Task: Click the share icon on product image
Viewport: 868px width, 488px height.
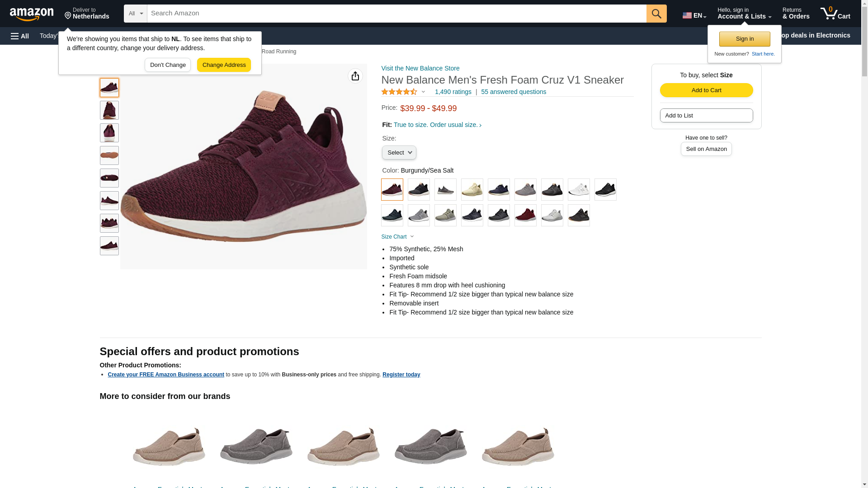Action: click(x=355, y=76)
